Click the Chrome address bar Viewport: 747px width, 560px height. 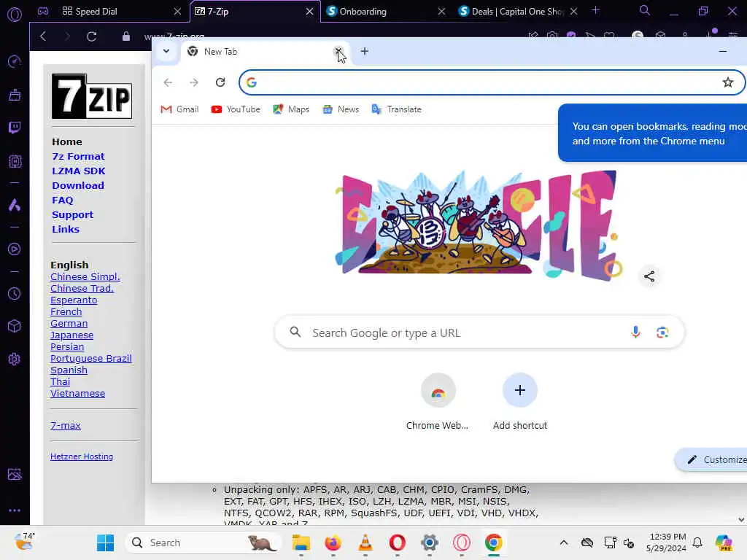[491, 82]
